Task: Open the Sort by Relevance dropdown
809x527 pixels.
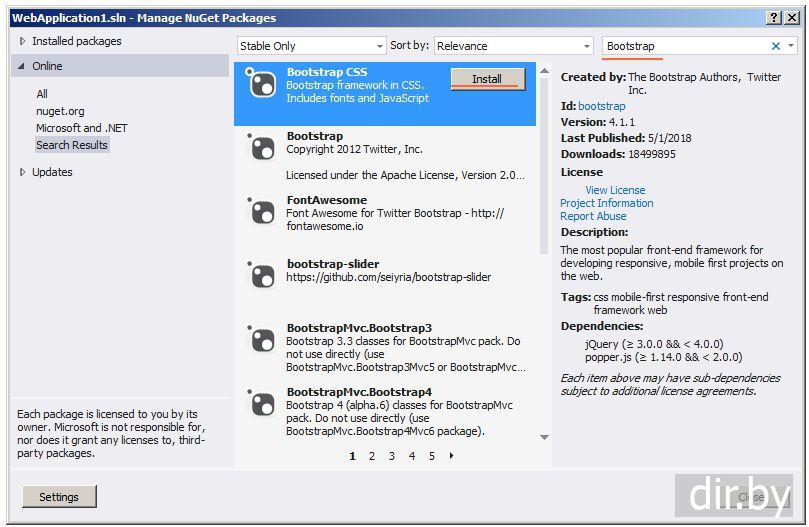Action: tap(514, 46)
